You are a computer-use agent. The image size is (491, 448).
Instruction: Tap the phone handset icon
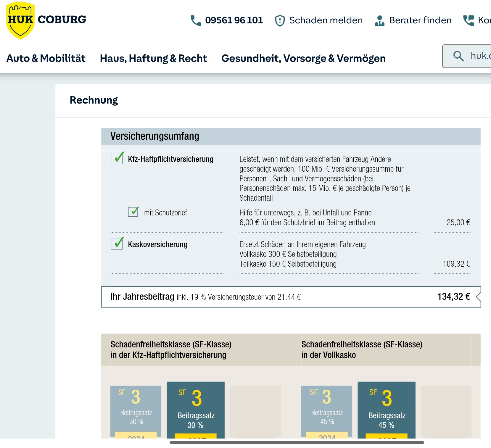tap(196, 20)
